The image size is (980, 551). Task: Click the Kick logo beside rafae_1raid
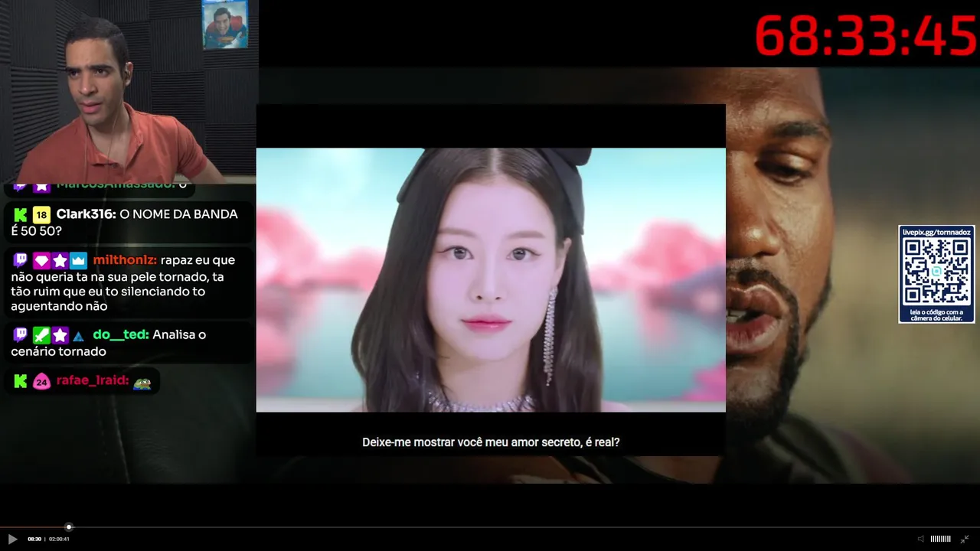(21, 380)
